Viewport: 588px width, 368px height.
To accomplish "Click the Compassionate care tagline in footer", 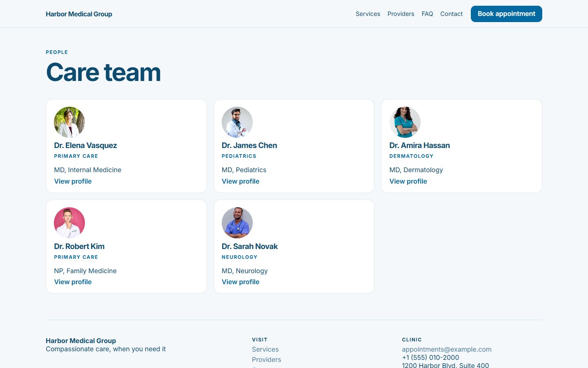I will tap(106, 349).
